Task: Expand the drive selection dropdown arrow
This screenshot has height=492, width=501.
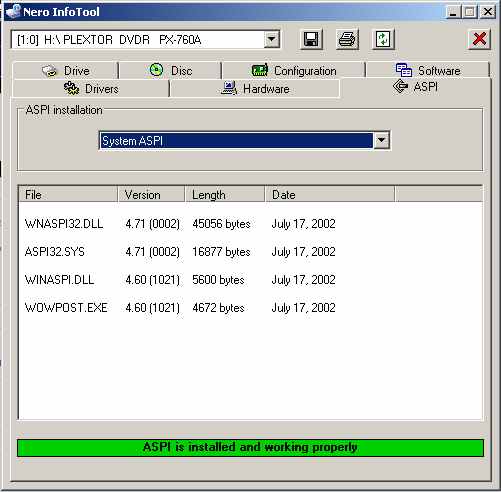Action: [x=272, y=40]
